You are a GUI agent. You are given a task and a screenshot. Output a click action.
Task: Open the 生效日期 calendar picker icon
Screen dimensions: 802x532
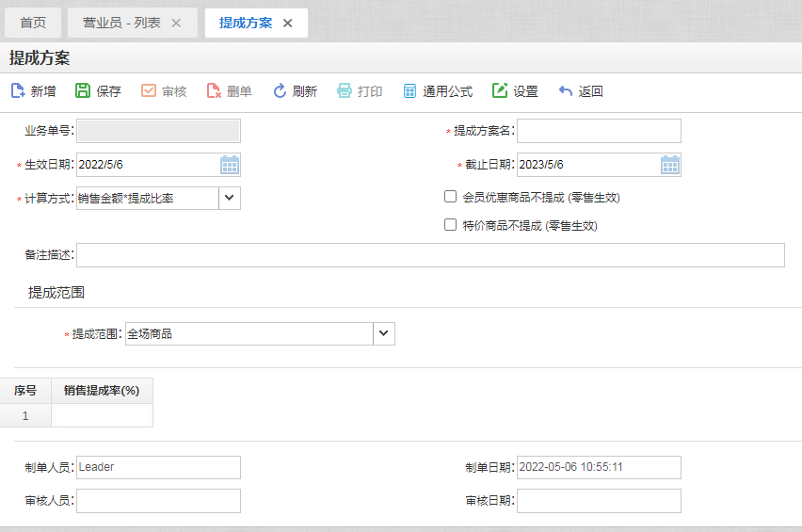click(x=230, y=165)
